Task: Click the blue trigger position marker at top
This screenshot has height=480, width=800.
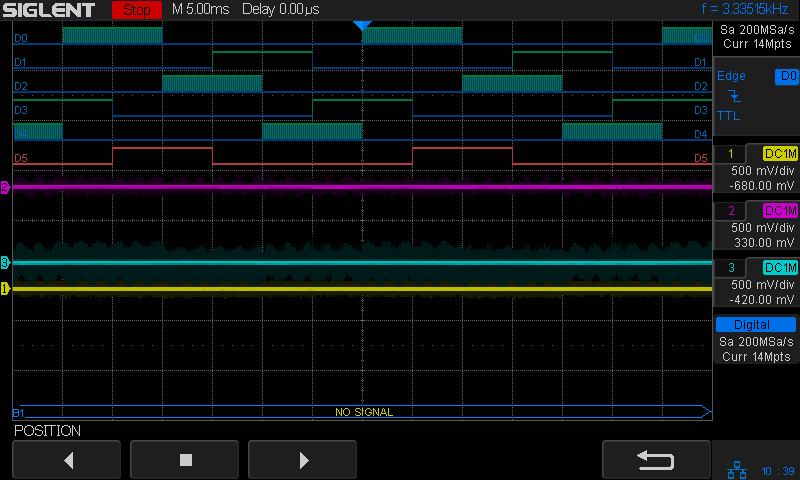Action: (x=362, y=26)
